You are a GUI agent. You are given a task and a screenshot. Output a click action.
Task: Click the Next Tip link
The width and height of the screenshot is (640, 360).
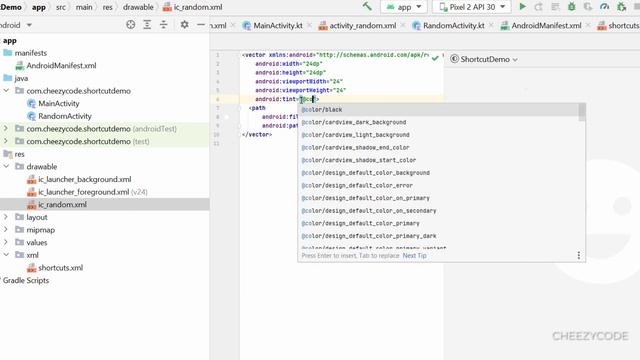tap(414, 256)
